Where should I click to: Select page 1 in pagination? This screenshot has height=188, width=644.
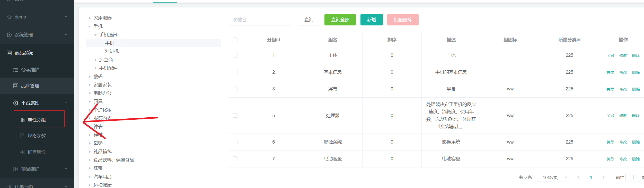click(x=591, y=177)
